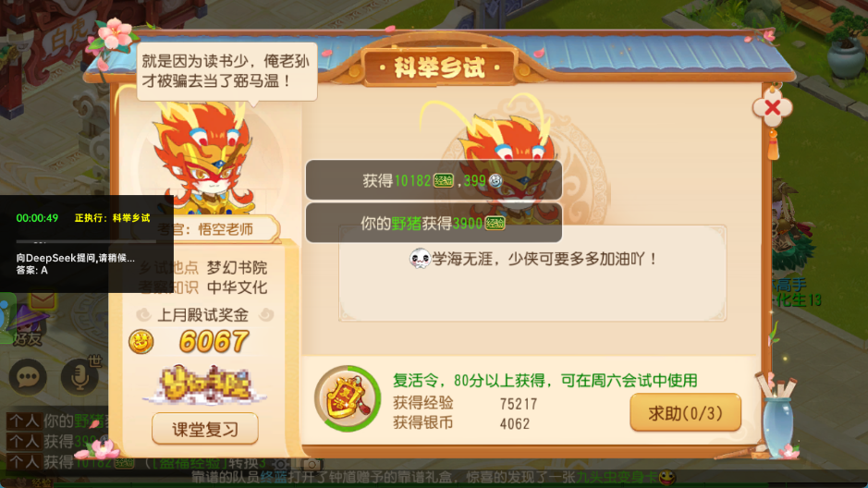The width and height of the screenshot is (868, 488).
Task: Open 课堂复习 classroom review
Action: tap(205, 429)
